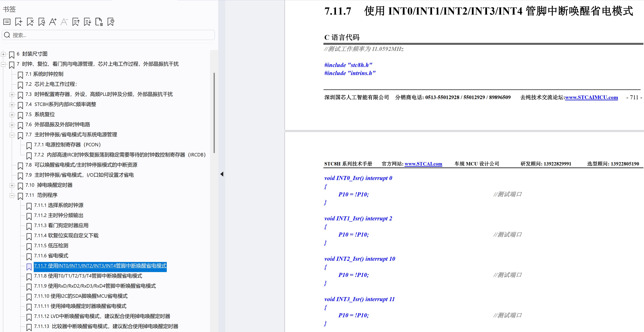644x332 pixels.
Task: Click the bookmark list options icon
Action: pyautogui.click(x=7, y=22)
